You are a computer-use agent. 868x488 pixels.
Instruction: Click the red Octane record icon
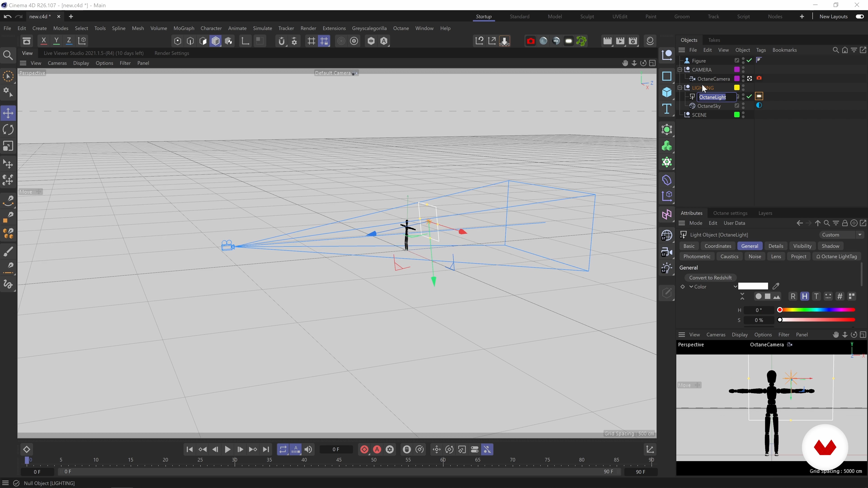pyautogui.click(x=530, y=41)
